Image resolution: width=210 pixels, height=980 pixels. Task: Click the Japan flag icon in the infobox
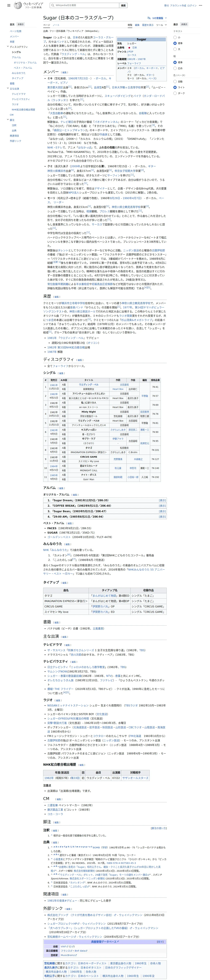129,48
